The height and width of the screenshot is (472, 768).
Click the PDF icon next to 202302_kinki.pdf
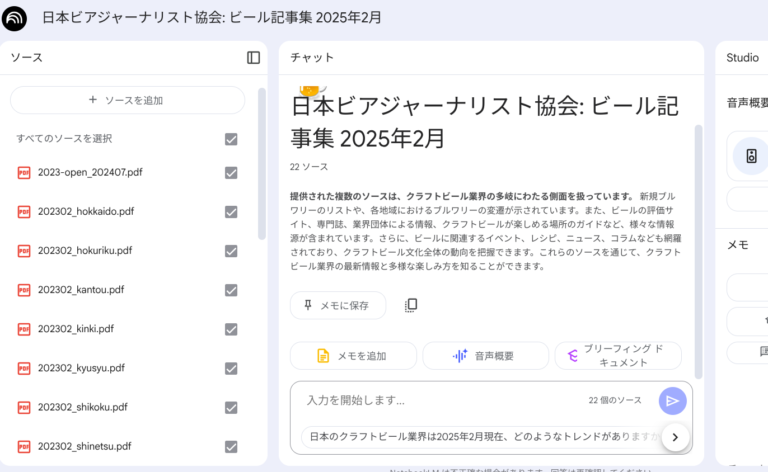[24, 330]
